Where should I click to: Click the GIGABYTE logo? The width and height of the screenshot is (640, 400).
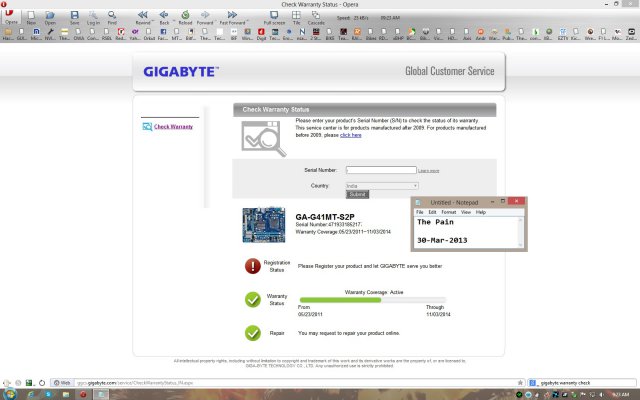pos(181,72)
